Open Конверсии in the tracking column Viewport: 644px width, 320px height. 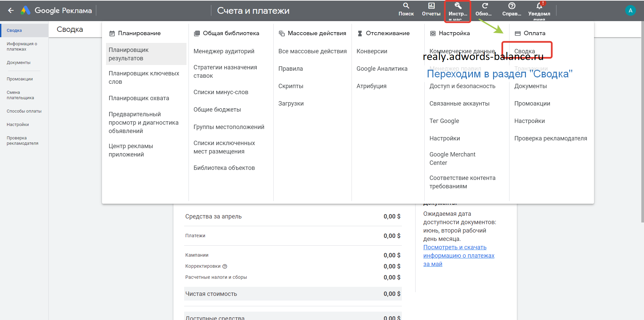coord(372,51)
